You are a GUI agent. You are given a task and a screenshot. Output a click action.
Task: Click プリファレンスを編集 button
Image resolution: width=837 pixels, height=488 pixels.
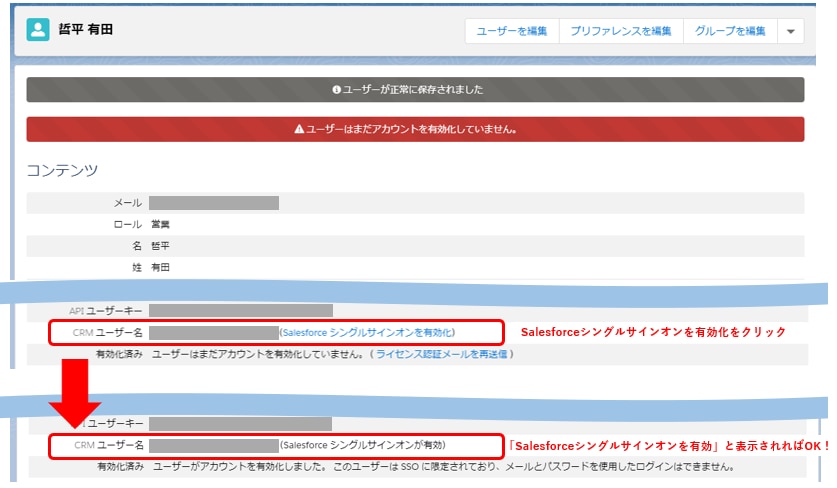pyautogui.click(x=621, y=31)
